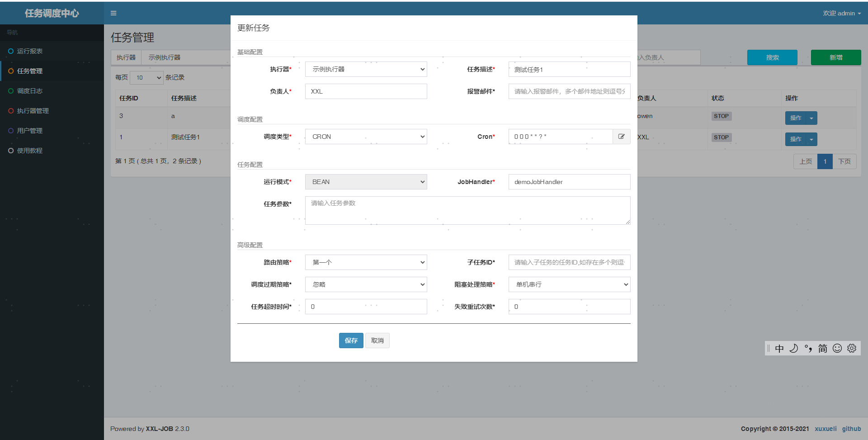Click the 状态 column header

718,98
